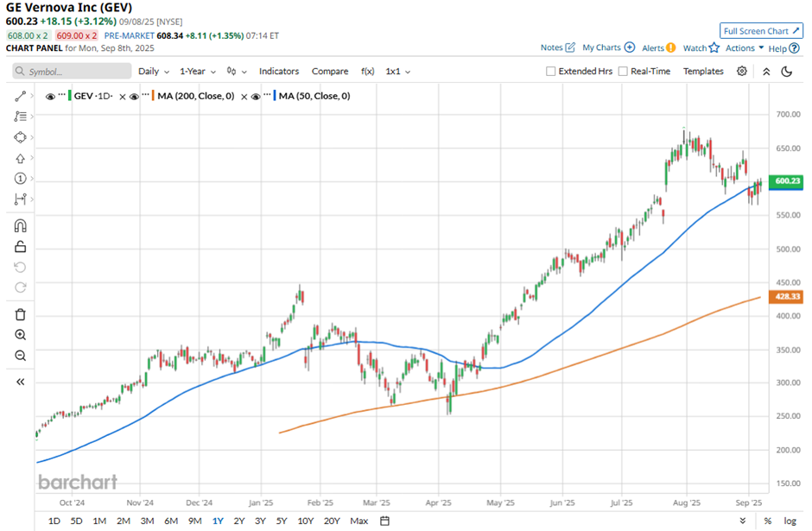Select the shapes drawing tool
This screenshot has width=812, height=531.
(20, 137)
